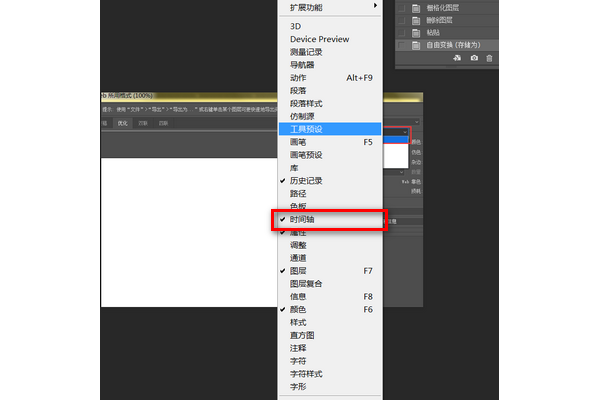Toggle the checked 历史记录 panel item
Viewport: 600px width, 400px height.
[330, 181]
